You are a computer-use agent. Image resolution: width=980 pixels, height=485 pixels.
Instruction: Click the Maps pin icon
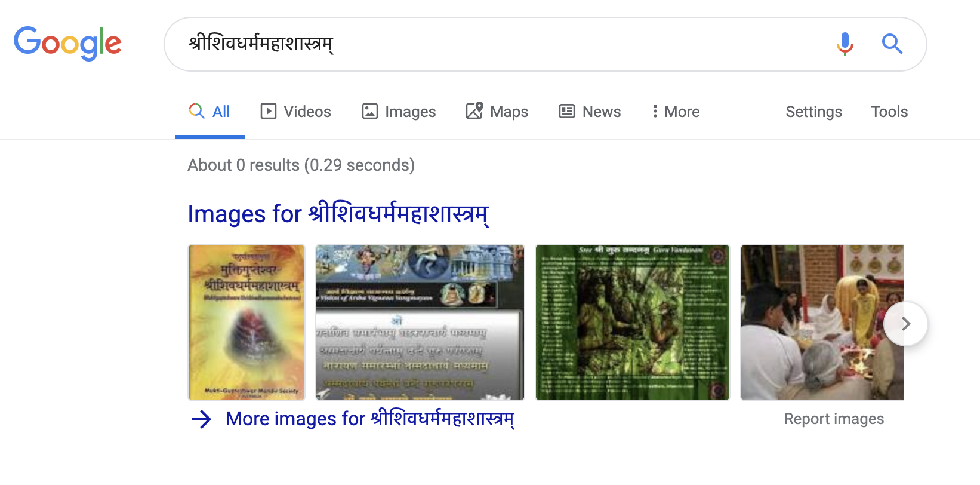[x=474, y=110]
